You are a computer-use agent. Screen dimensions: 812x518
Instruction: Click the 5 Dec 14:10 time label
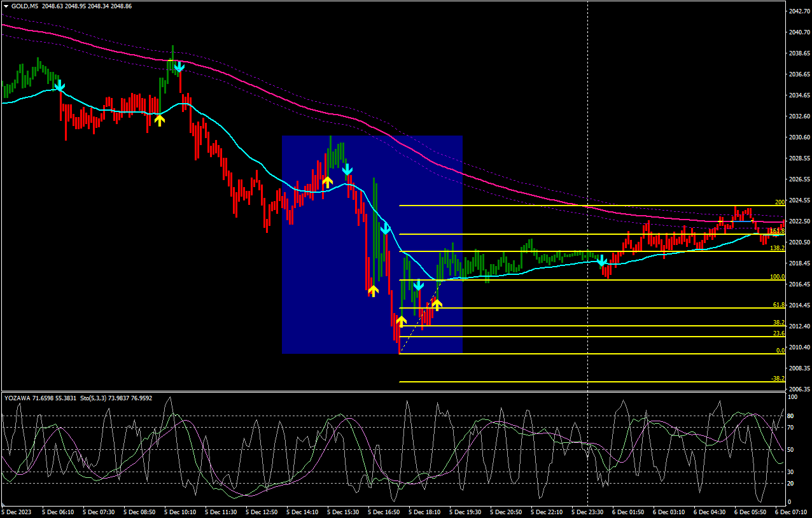(x=302, y=512)
